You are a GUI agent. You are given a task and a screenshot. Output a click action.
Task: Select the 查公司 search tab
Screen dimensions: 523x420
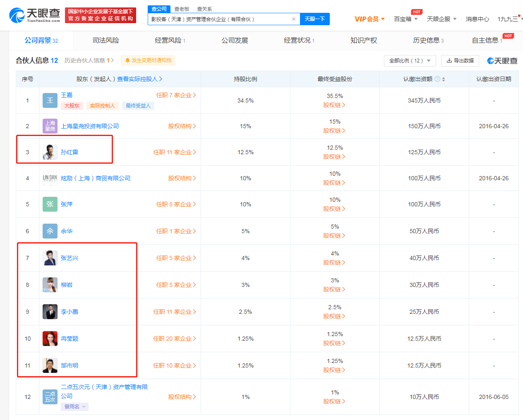[x=159, y=9]
